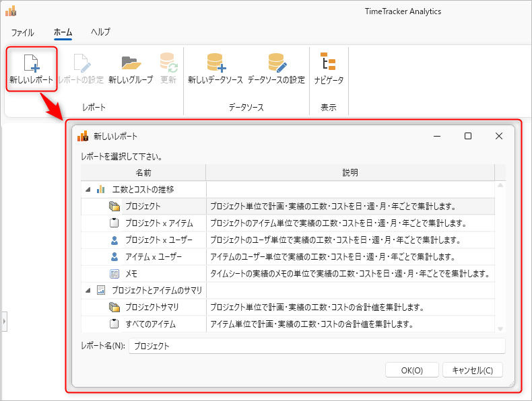The width and height of the screenshot is (532, 401).
Task: Click the New Group (新しいグループ) folder icon
Action: (131, 63)
